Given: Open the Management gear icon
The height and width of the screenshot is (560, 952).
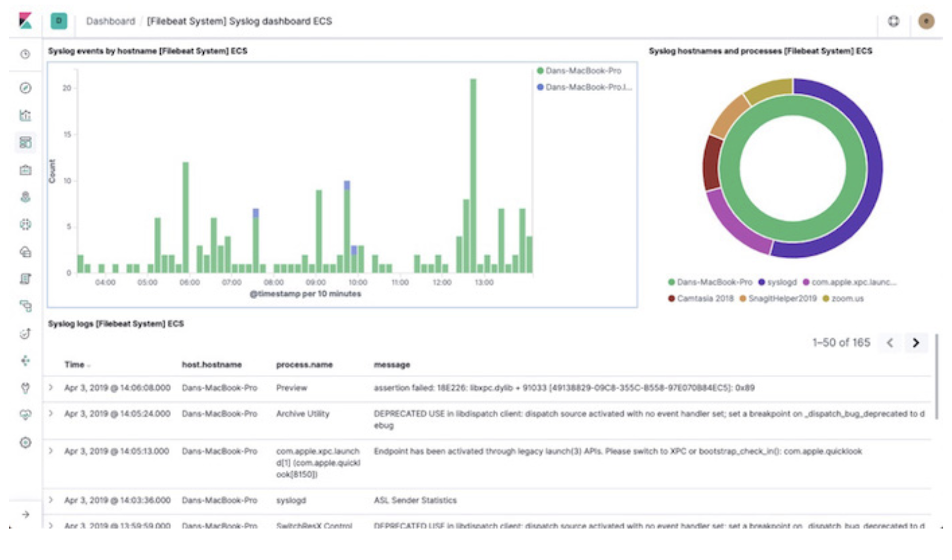Looking at the screenshot, I should (x=25, y=443).
